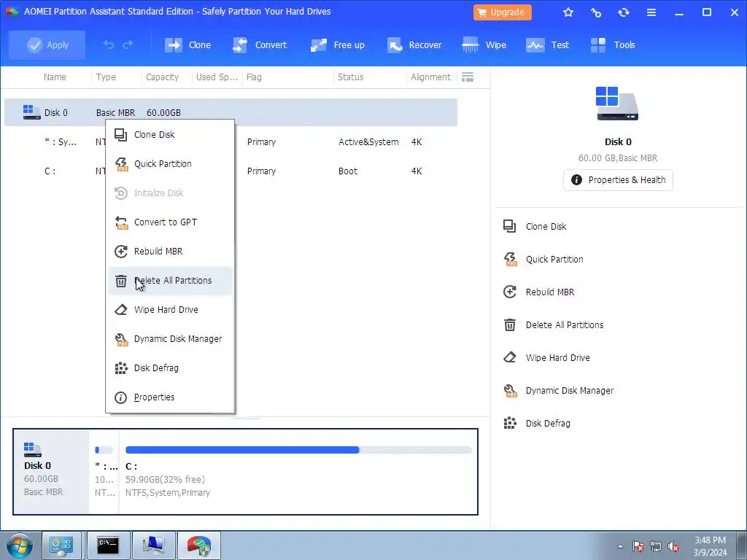Screen dimensions: 747x560
Task: Select C: partition usage bar in disk map
Action: [x=298, y=450]
